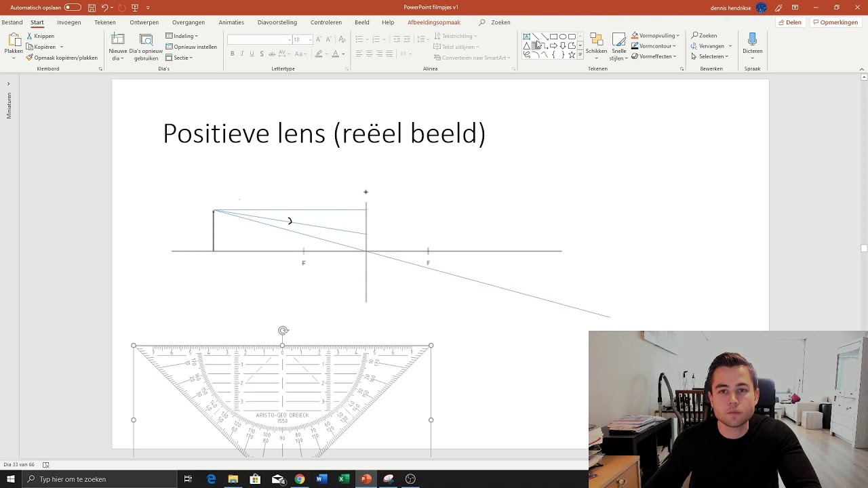Click the italic I formatting icon
Screen dimensions: 868x488
pos(242,54)
